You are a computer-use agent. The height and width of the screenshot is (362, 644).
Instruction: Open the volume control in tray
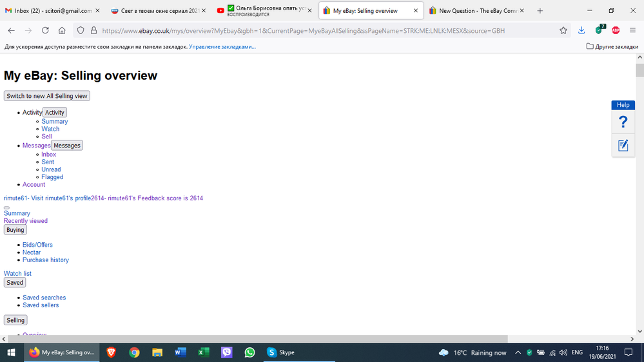click(563, 352)
